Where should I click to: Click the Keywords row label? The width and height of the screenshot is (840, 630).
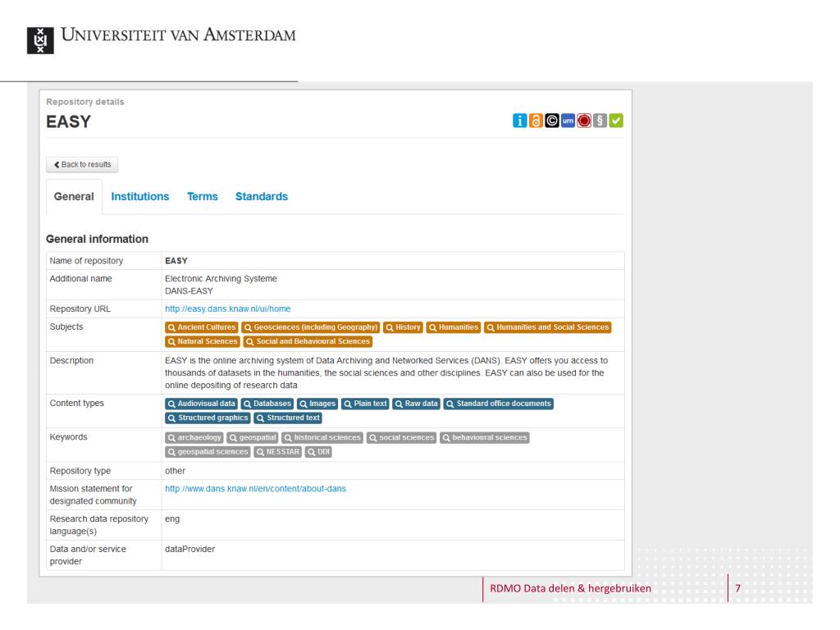[x=69, y=437]
